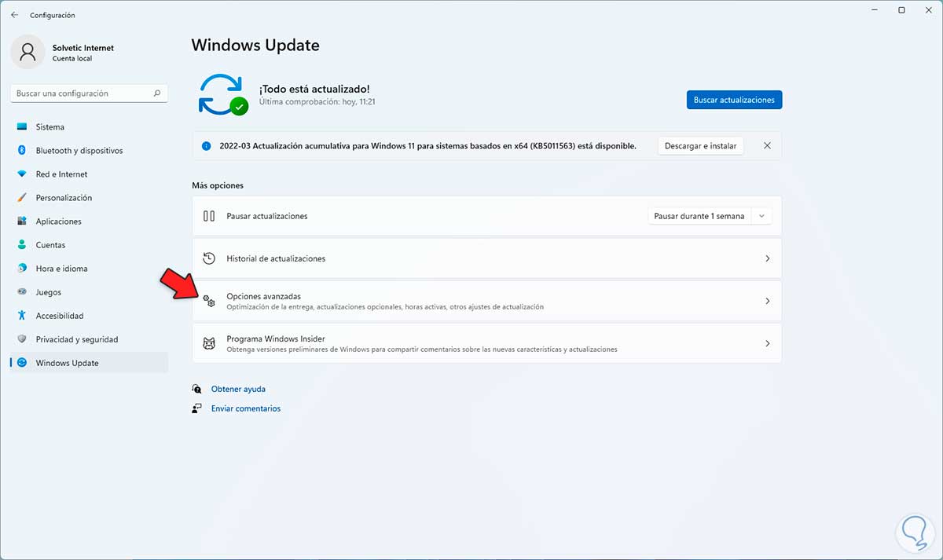The image size is (943, 560).
Task: Click the Enviar comentarios person icon
Action: pos(196,408)
